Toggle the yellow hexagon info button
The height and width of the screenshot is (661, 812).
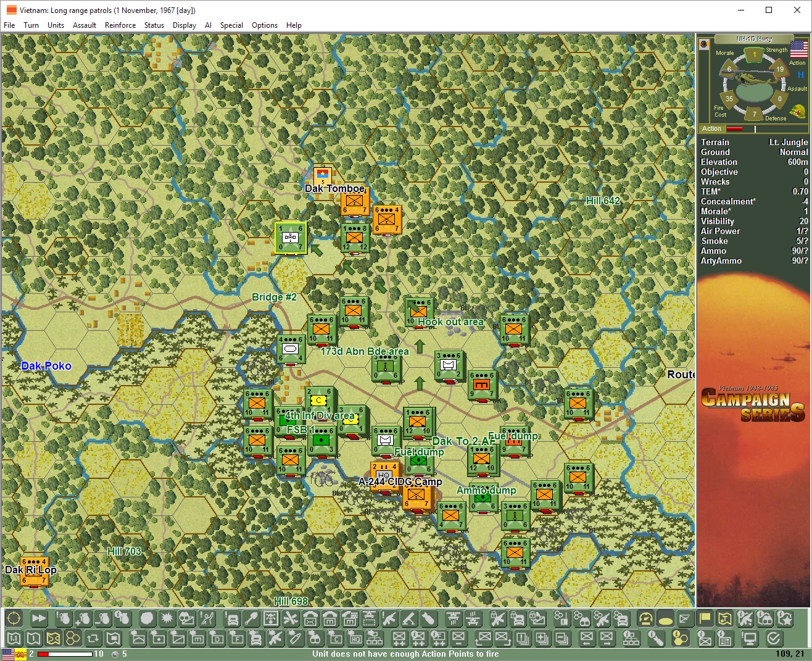point(680,638)
